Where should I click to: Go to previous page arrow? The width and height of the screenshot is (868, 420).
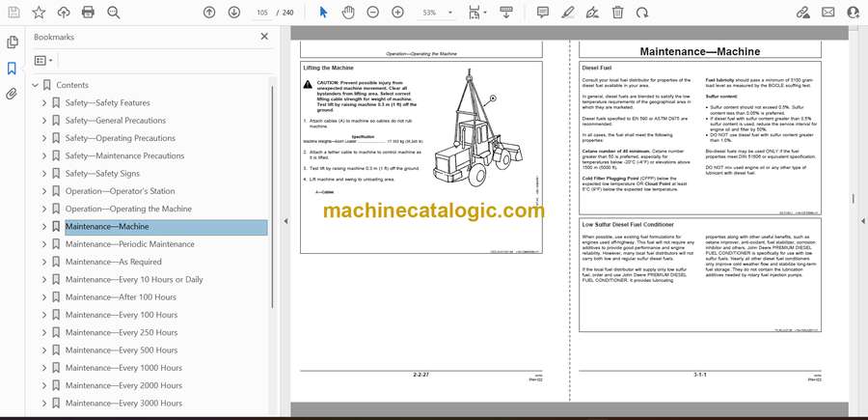click(x=209, y=13)
